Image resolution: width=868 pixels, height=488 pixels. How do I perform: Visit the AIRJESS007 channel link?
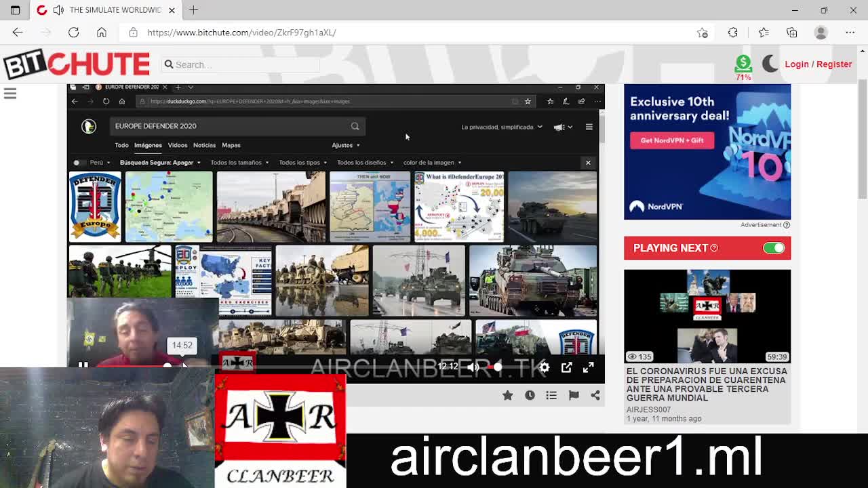coord(648,409)
